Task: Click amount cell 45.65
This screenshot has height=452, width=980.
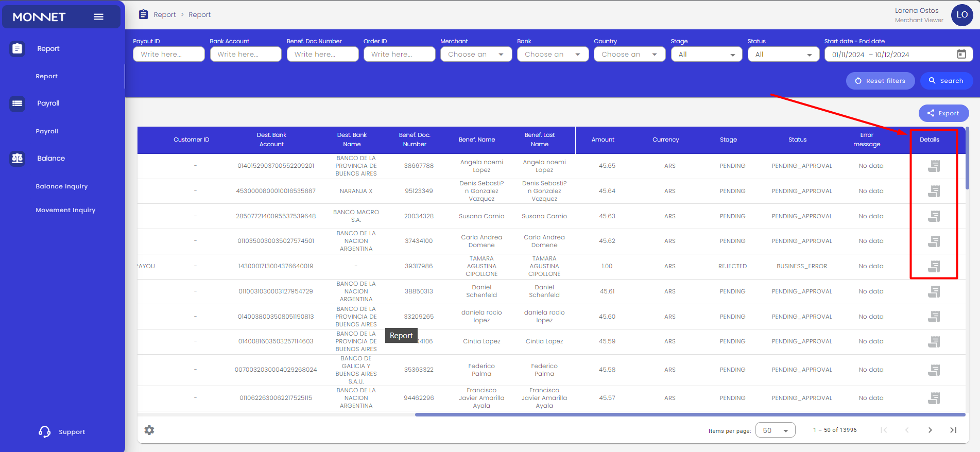Action: point(607,166)
